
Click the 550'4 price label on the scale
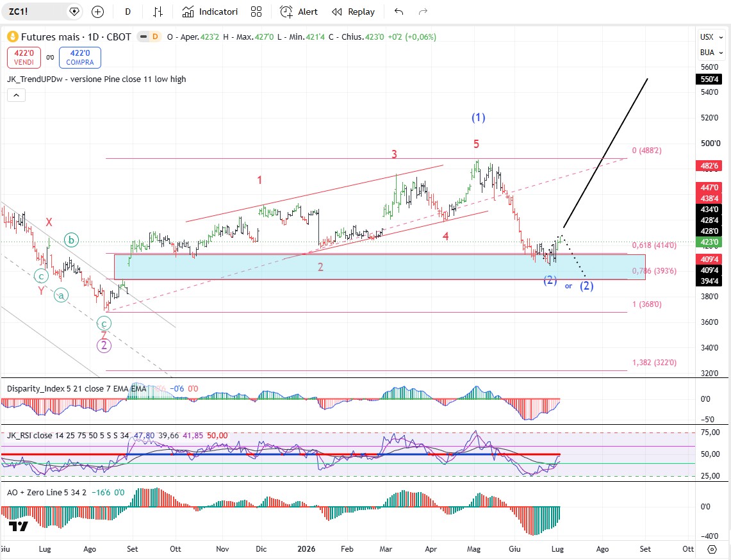(709, 79)
